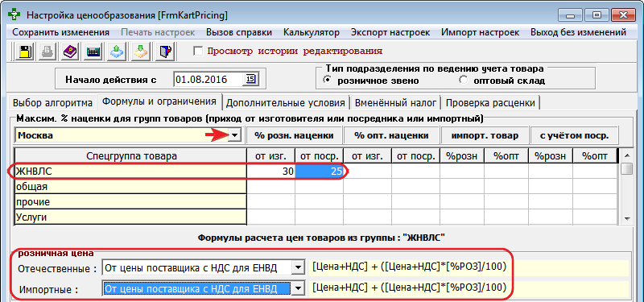Minimize the Настройка ценообразования window
Image resolution: width=644 pixels, height=302 pixels.
click(571, 15)
